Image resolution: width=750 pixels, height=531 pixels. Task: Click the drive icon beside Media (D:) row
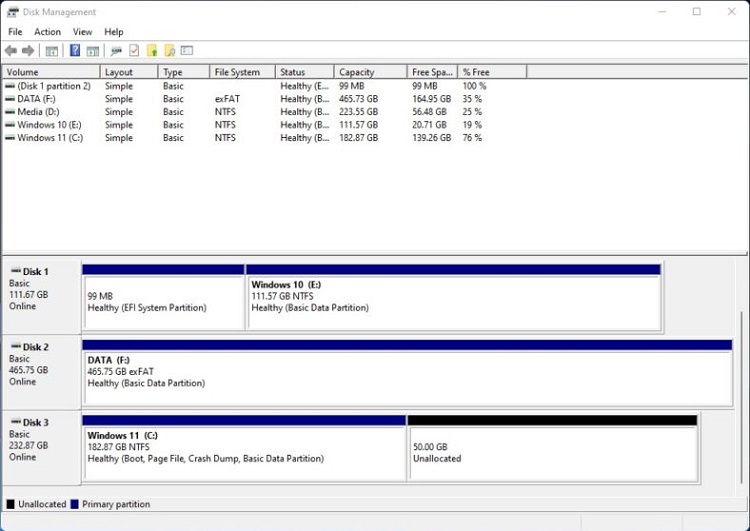pyautogui.click(x=10, y=112)
